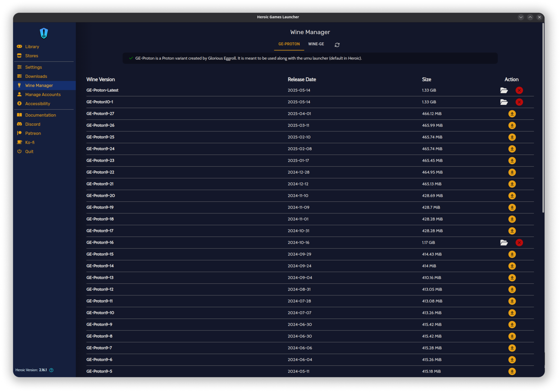The image size is (560, 392).
Task: Download GE-Proton9-5
Action: tap(512, 372)
